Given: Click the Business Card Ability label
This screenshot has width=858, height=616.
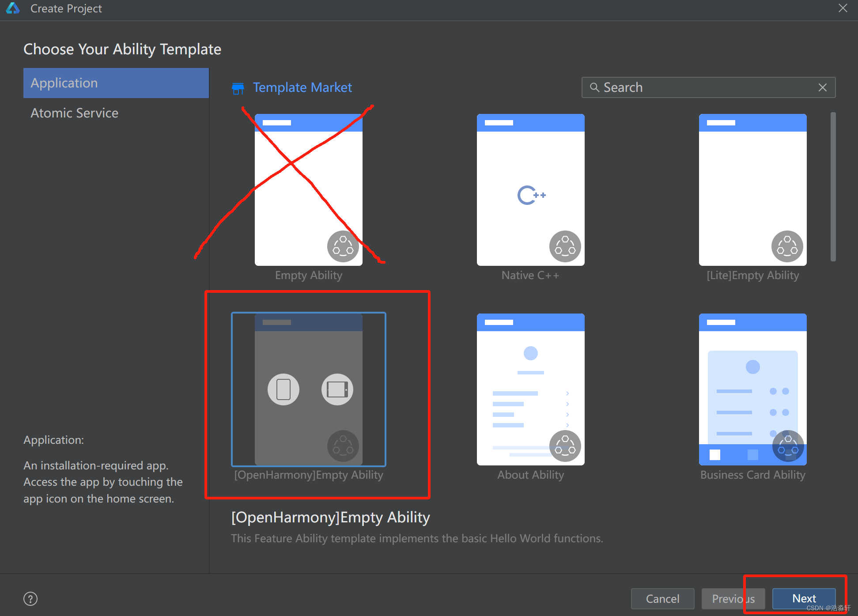Looking at the screenshot, I should tap(753, 475).
